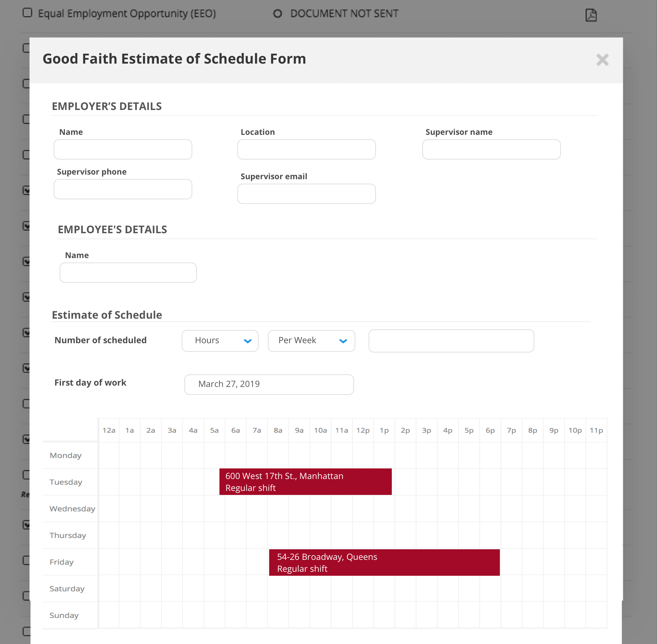The width and height of the screenshot is (657, 644).
Task: Click the 11p column header
Action: click(x=596, y=431)
